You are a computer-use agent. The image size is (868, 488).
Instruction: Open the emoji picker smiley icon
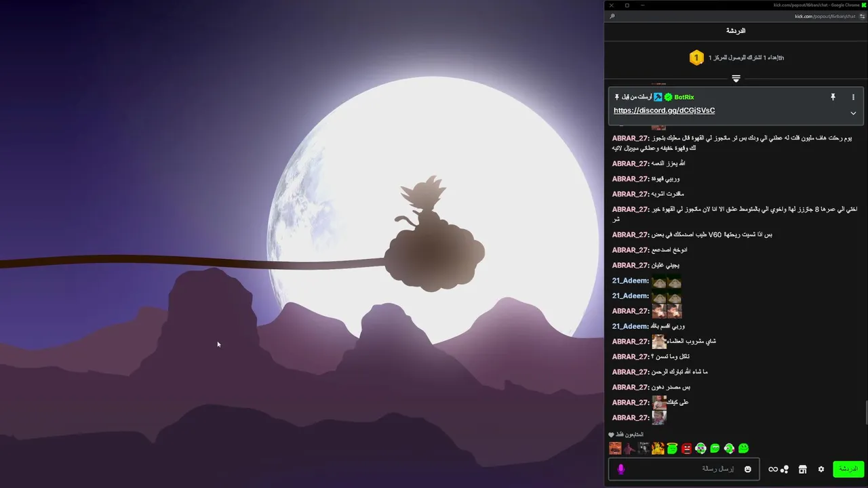748,469
